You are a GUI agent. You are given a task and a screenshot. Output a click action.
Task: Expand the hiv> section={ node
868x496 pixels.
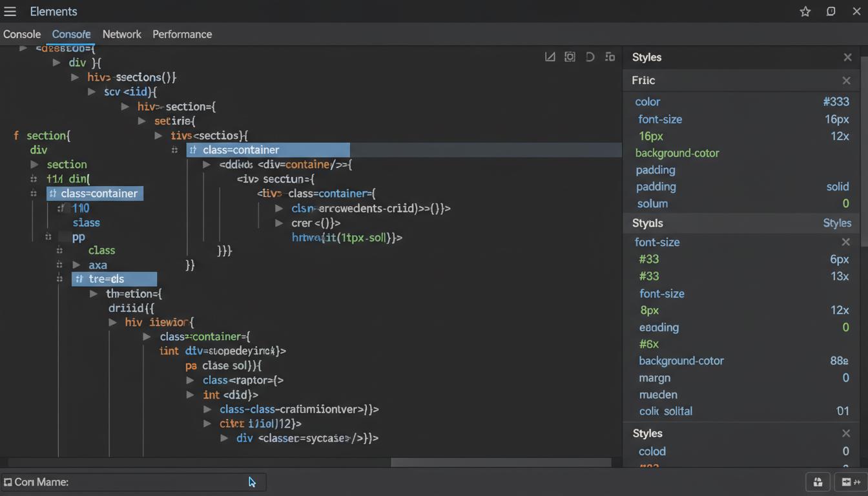(x=125, y=107)
